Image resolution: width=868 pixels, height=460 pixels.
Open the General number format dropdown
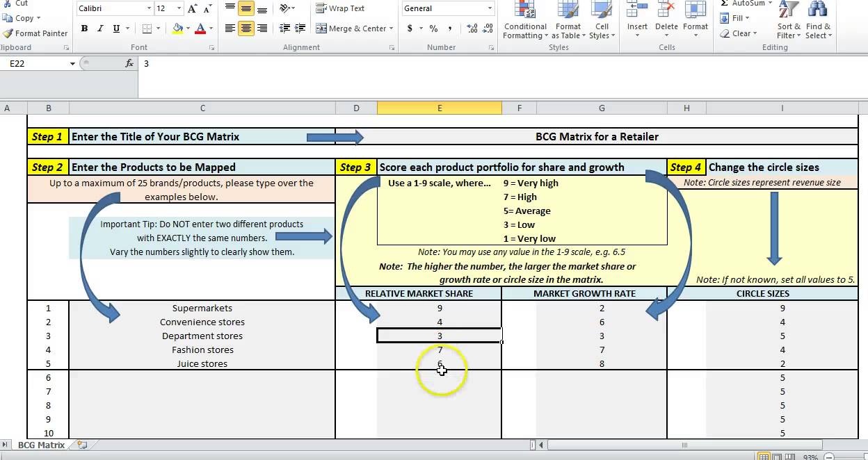coord(490,9)
